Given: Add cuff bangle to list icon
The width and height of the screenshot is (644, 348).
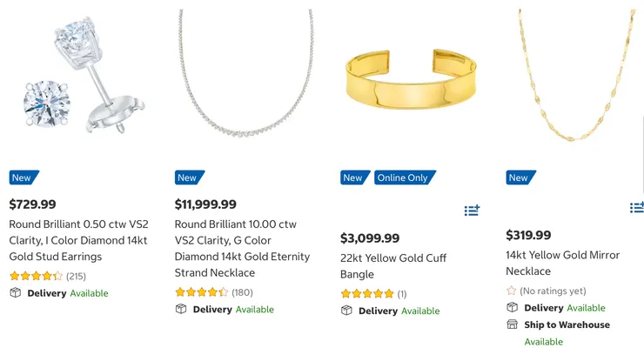Looking at the screenshot, I should click(472, 210).
